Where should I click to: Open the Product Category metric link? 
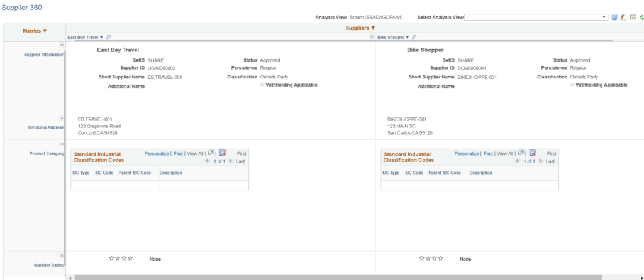tap(47, 153)
